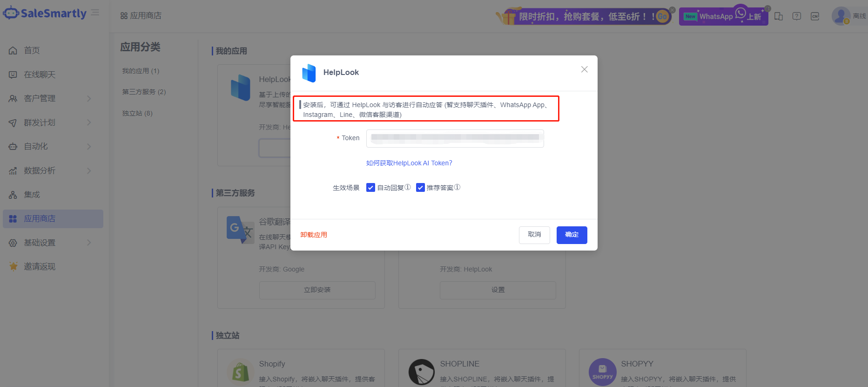Viewport: 868px width, 387px height.
Task: Click the 基础设置 gear icon
Action: 13,243
